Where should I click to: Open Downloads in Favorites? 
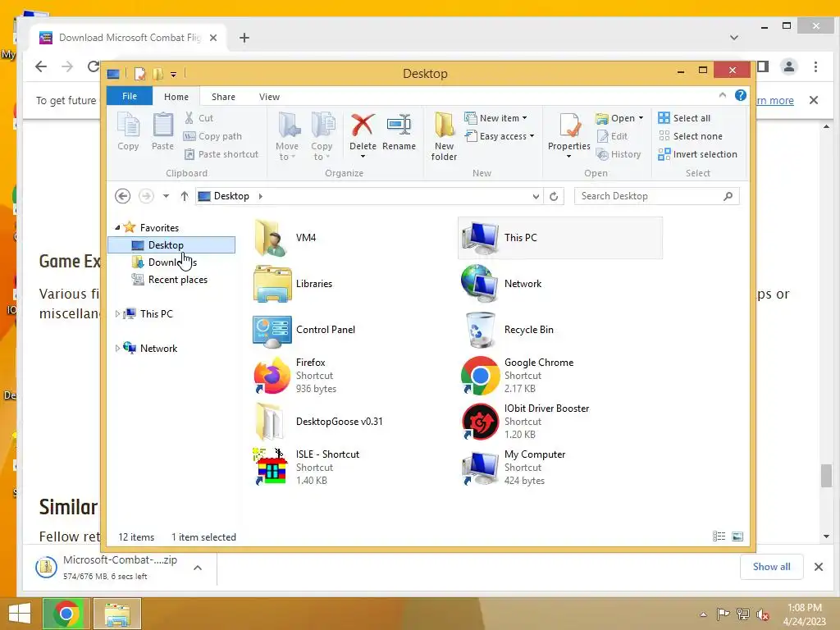click(172, 262)
